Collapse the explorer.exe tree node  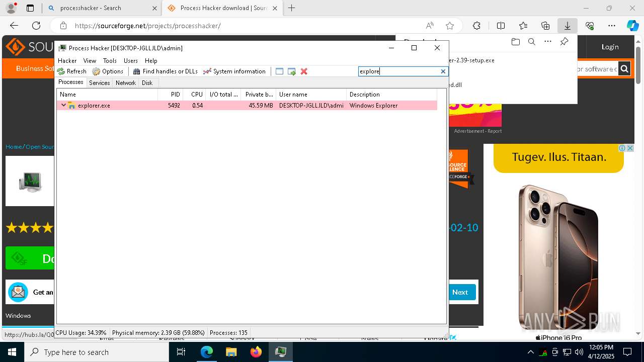pyautogui.click(x=63, y=105)
